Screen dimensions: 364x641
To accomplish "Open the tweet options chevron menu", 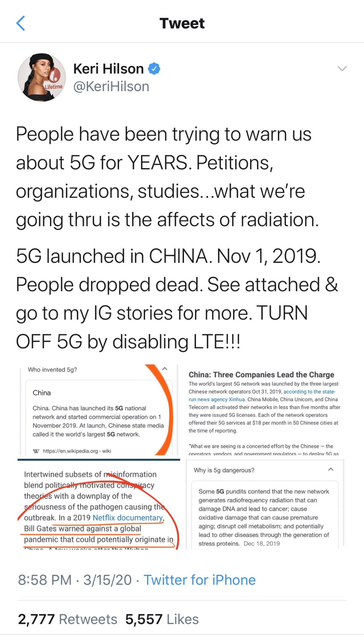I will pos(342,68).
